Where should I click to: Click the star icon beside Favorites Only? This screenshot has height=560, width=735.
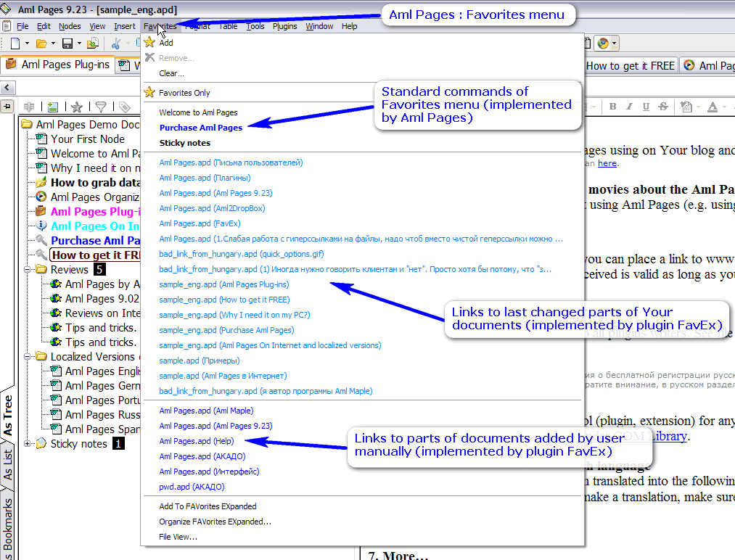tap(149, 92)
